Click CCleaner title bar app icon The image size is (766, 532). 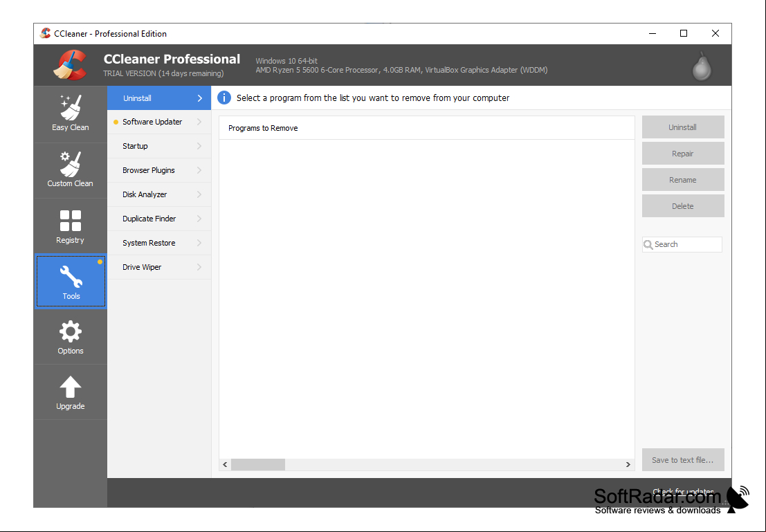45,33
